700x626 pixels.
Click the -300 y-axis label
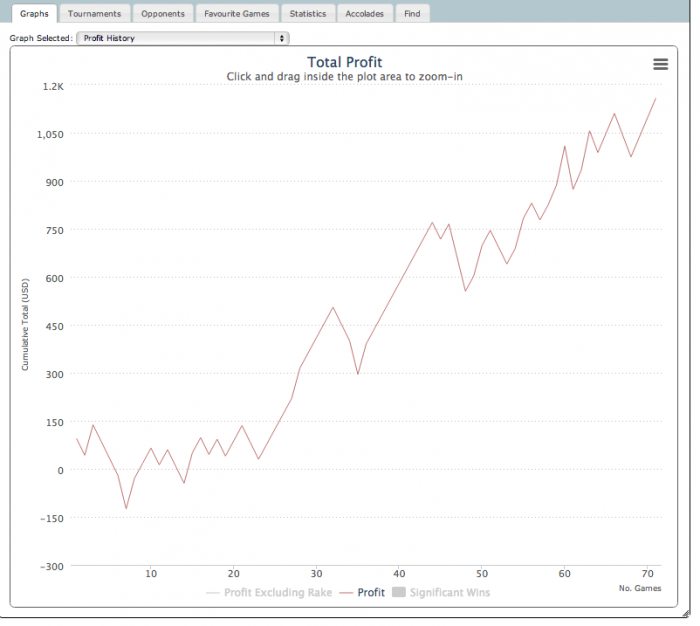pos(52,567)
